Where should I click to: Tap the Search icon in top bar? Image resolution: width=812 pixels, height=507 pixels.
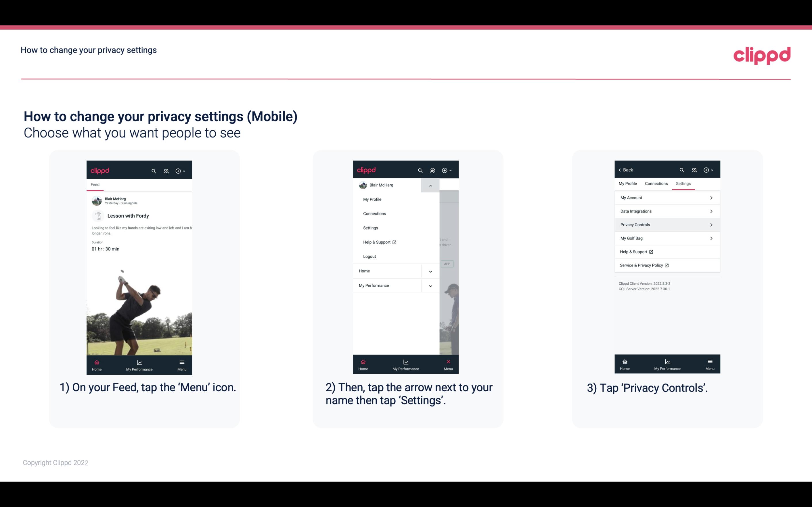pyautogui.click(x=154, y=170)
